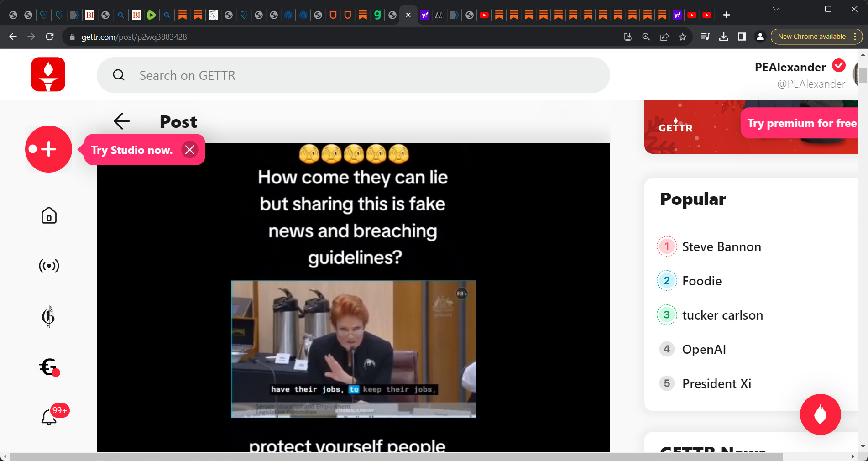868x461 pixels.
Task: Share this page via the share icon
Action: click(664, 37)
